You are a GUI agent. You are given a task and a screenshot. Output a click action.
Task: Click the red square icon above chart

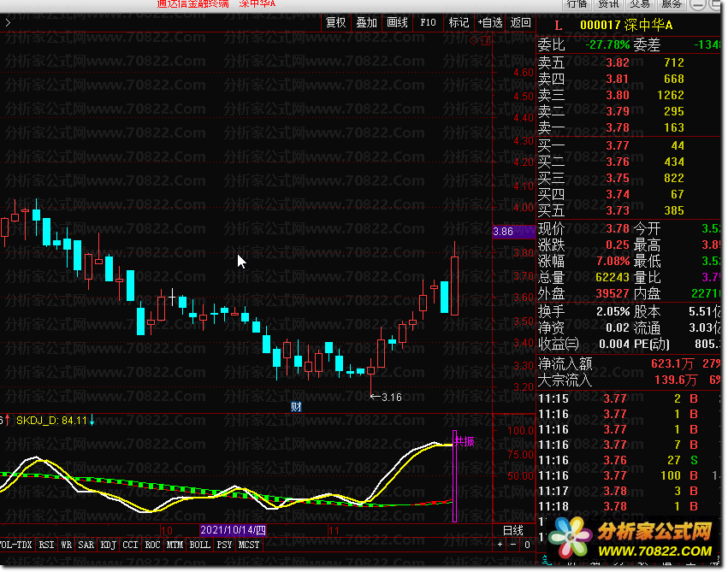pyautogui.click(x=486, y=41)
